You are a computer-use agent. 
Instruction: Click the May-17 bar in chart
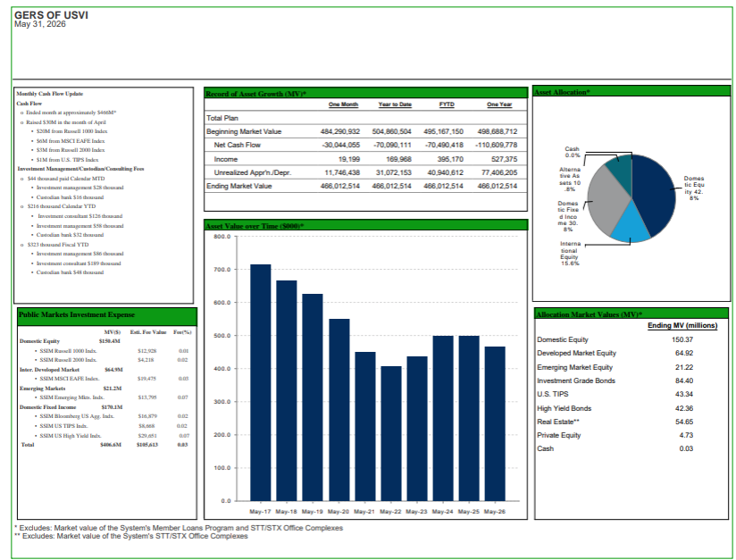click(260, 382)
